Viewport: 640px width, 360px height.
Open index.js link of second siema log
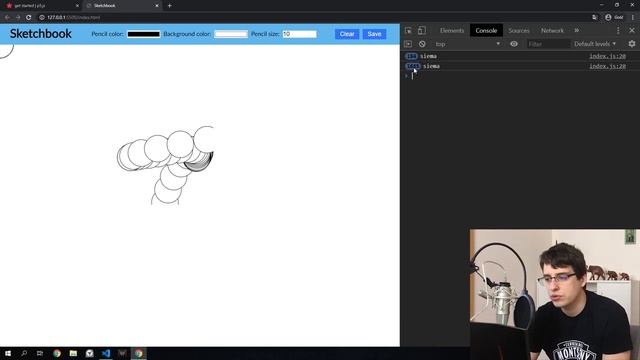point(607,66)
